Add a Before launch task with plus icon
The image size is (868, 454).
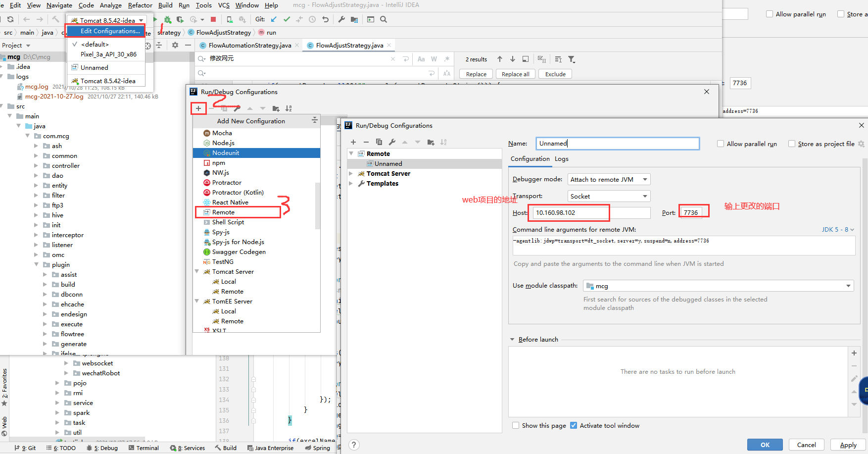[x=854, y=353]
